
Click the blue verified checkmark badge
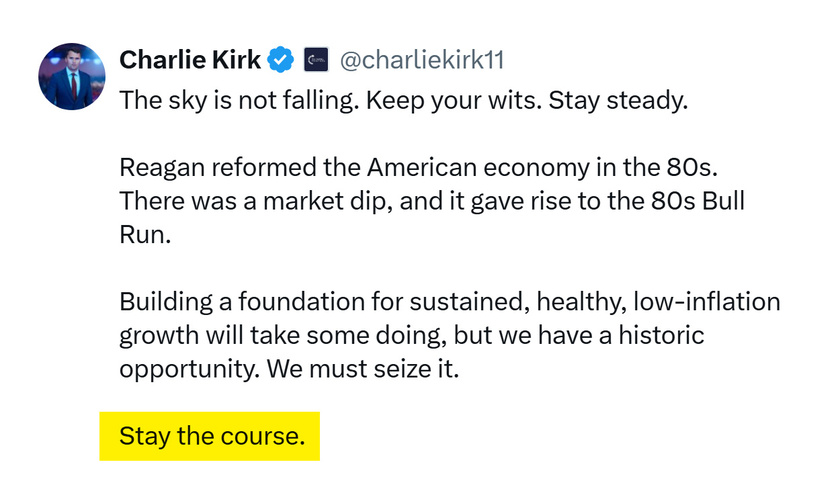pos(281,59)
